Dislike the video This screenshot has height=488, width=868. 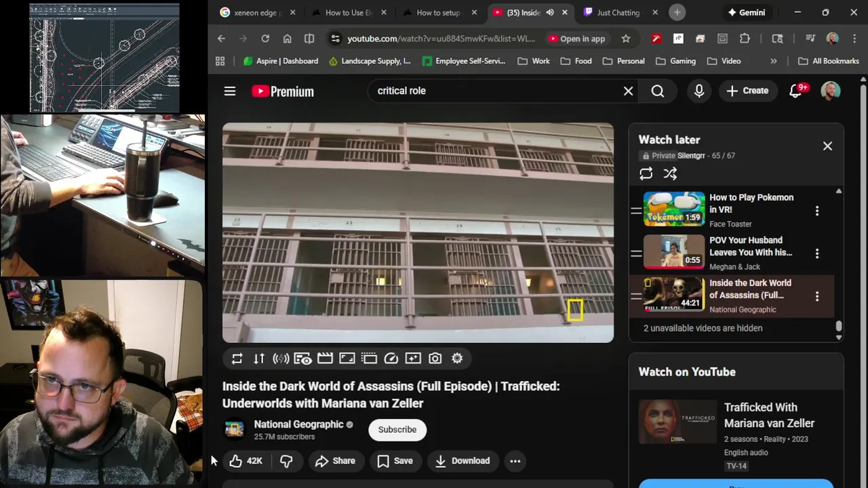click(x=286, y=461)
